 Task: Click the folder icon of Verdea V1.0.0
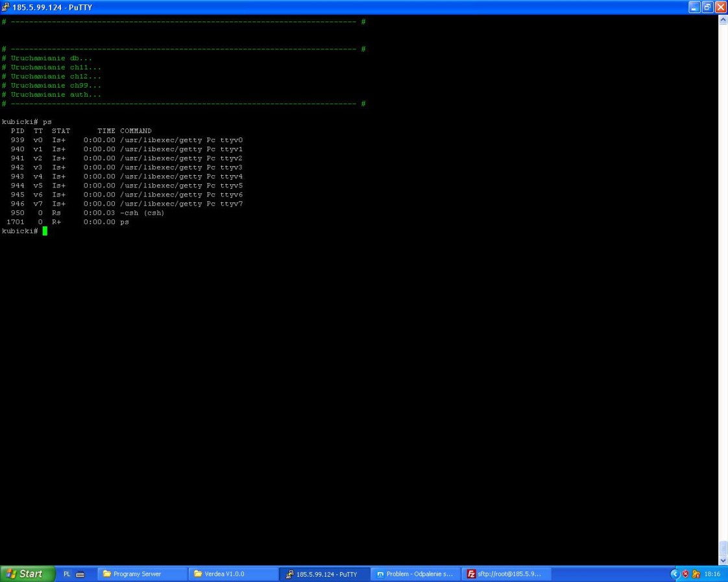coord(198,574)
